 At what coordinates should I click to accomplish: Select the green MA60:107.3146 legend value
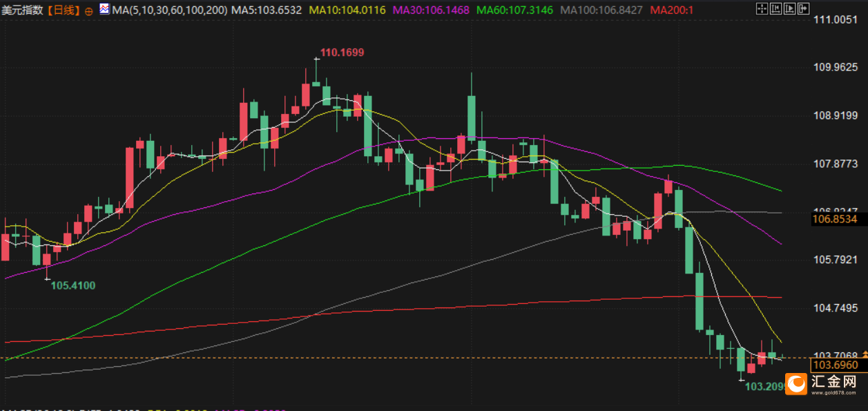tap(515, 10)
